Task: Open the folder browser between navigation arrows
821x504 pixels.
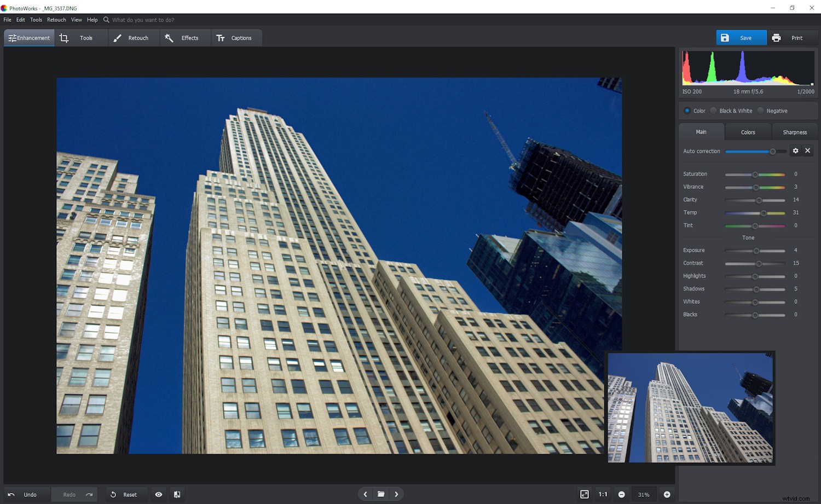Action: coord(381,494)
